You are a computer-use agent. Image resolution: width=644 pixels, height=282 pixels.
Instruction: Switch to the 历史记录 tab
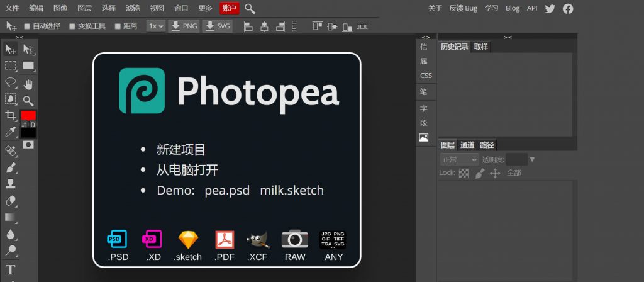point(455,47)
